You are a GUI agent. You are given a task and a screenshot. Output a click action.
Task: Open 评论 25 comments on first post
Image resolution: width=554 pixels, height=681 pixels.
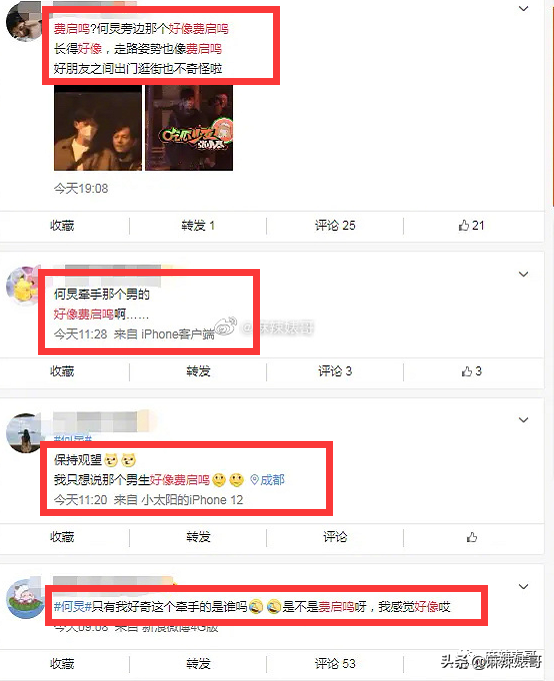tap(335, 226)
